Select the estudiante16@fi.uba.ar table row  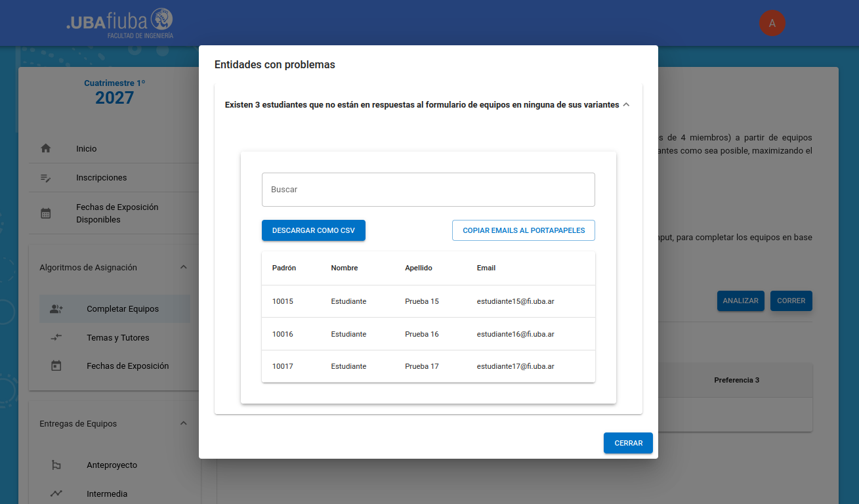[428, 334]
